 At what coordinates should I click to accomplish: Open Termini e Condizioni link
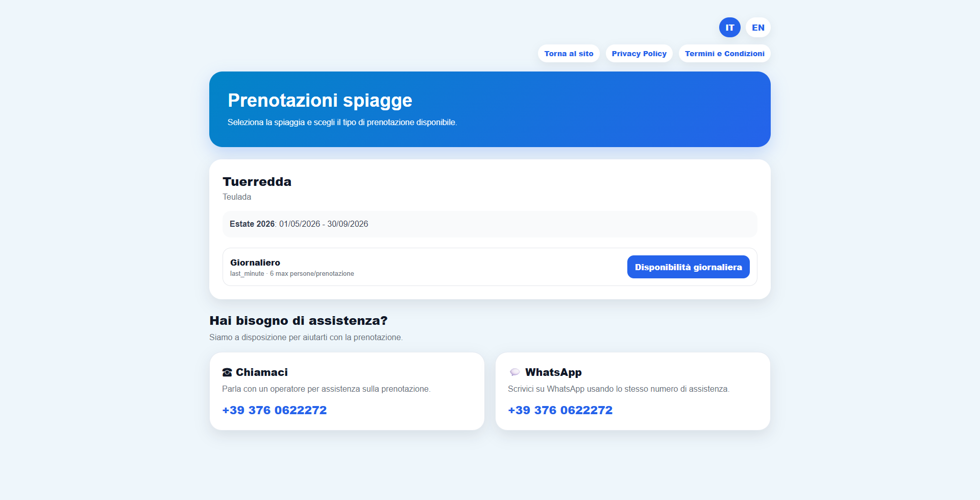click(x=724, y=54)
